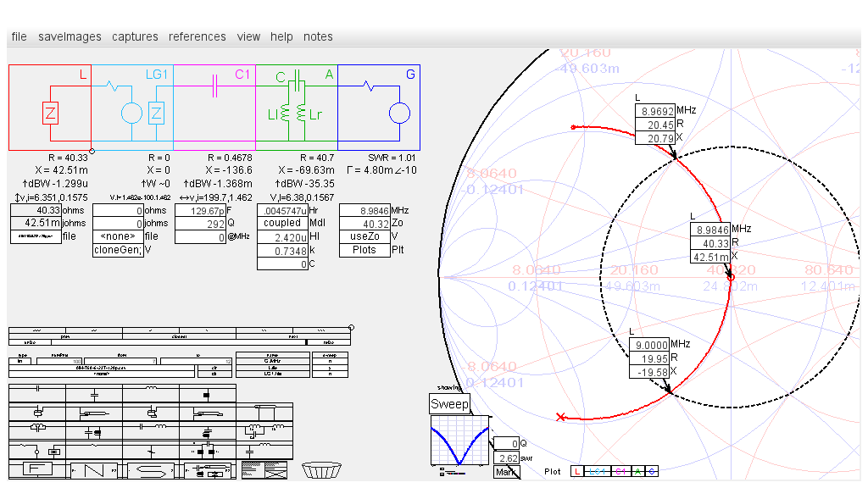Edit the 129.67p F capacitance field

tap(200, 210)
